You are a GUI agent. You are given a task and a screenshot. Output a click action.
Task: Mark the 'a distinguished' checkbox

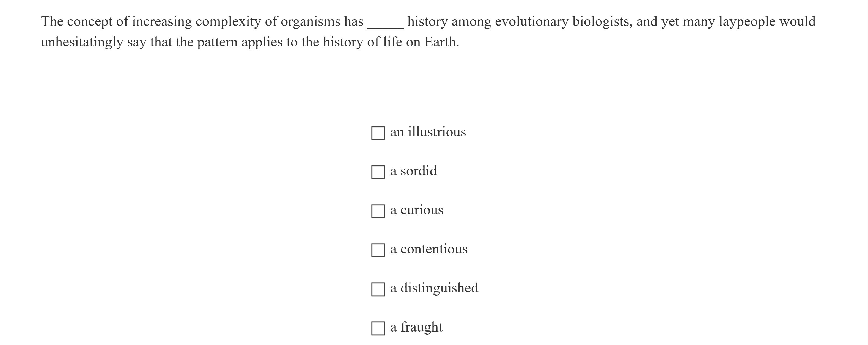378,289
